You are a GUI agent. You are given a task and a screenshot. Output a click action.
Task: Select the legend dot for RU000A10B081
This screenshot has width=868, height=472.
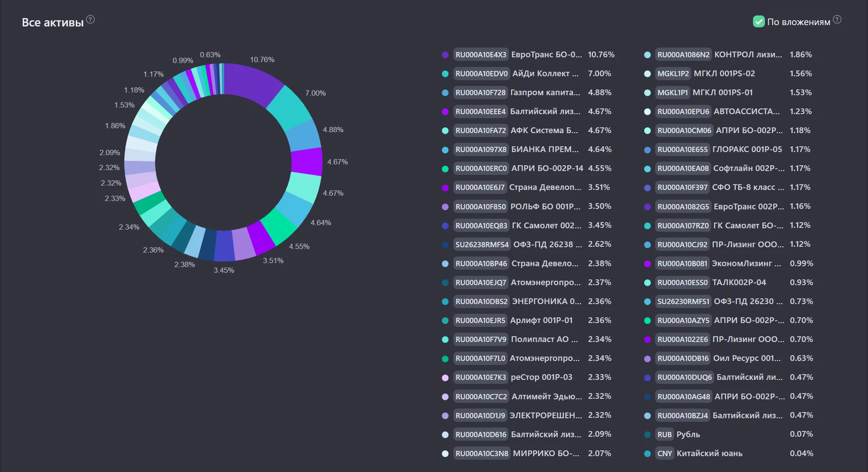647,264
